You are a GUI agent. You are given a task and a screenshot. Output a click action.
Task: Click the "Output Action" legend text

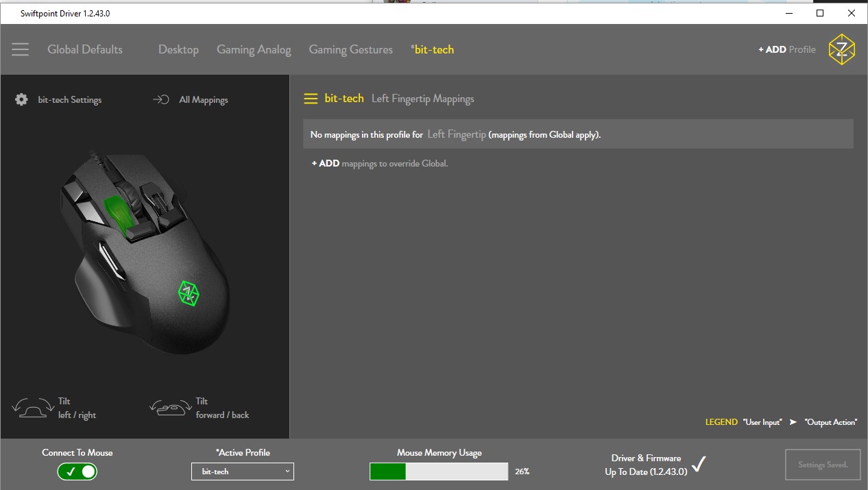click(831, 422)
